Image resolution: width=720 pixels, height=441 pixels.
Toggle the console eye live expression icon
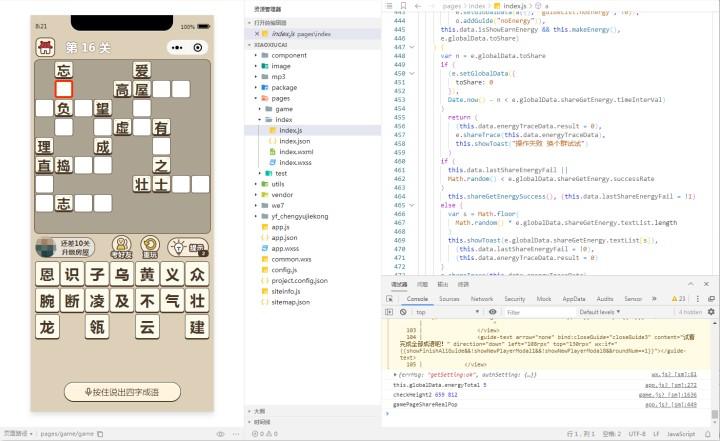coord(494,312)
